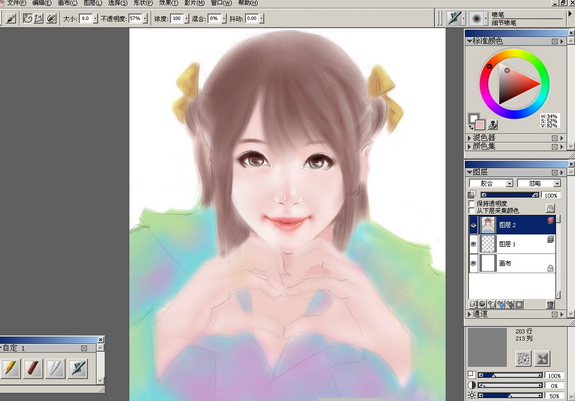The width and height of the screenshot is (575, 401).
Task: Close the 混色器 panel via its box icon
Action: tap(554, 138)
